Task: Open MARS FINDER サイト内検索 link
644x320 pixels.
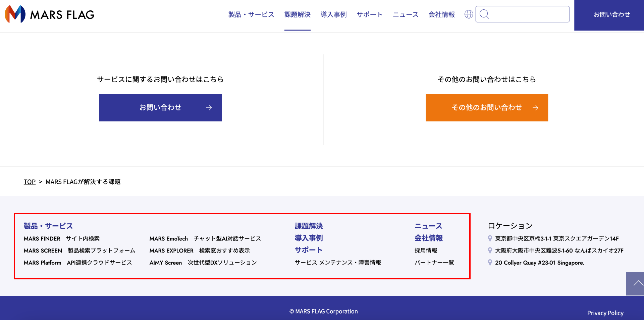Action: pos(62,238)
